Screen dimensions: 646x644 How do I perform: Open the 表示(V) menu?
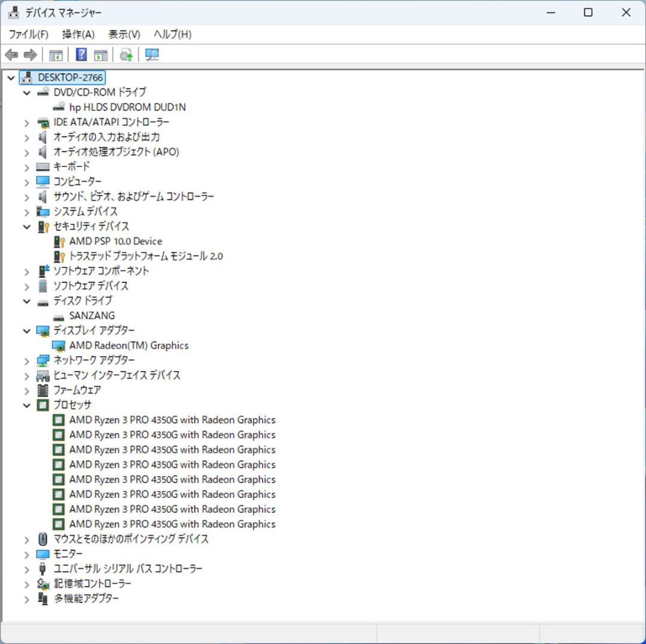pyautogui.click(x=124, y=34)
